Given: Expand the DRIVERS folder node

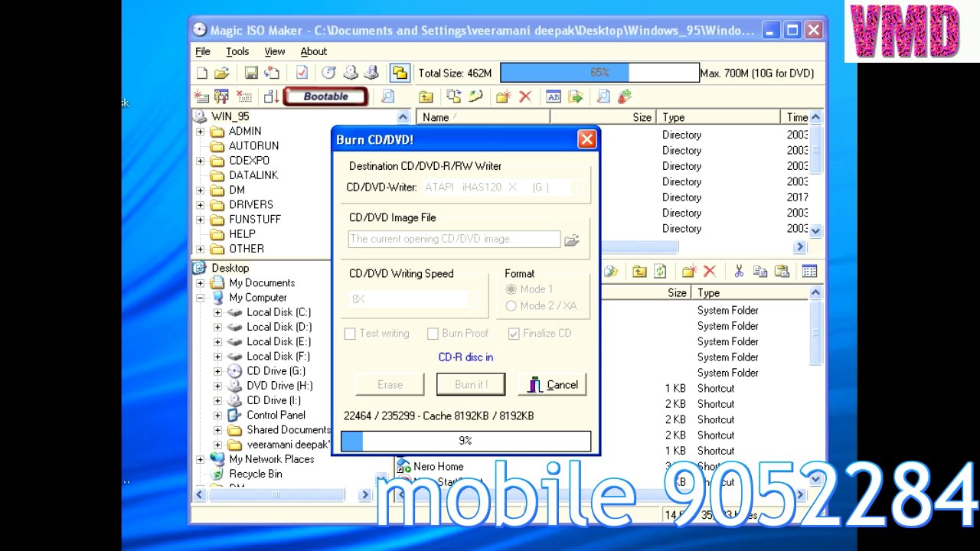Looking at the screenshot, I should point(201,205).
